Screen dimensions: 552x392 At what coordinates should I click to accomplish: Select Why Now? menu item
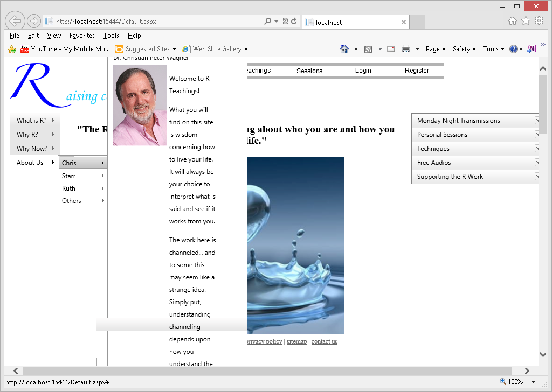pyautogui.click(x=35, y=149)
